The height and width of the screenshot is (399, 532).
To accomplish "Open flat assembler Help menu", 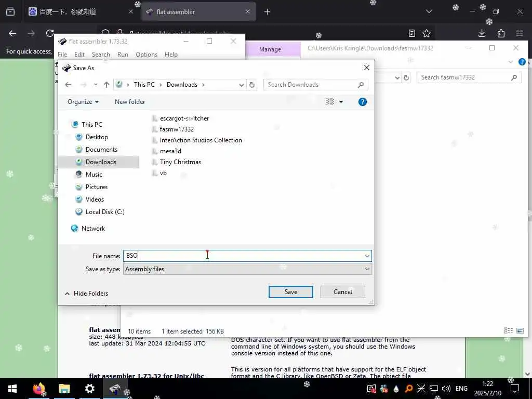I will 171,55.
